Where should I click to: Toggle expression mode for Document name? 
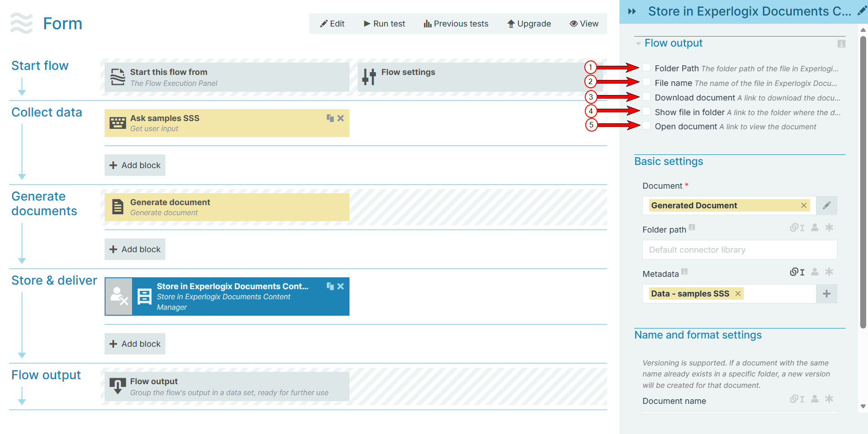(797, 399)
